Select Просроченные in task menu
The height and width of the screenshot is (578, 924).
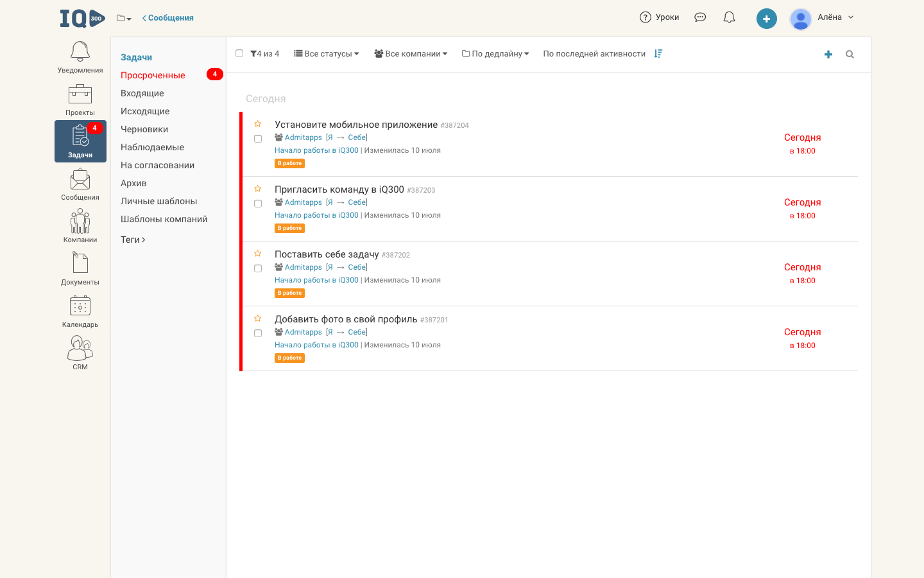[153, 75]
